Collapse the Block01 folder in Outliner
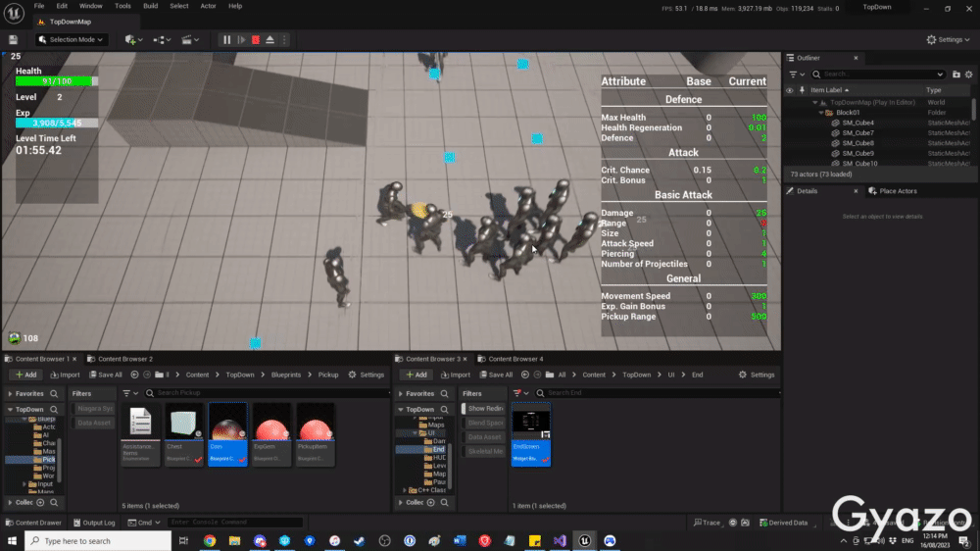The height and width of the screenshot is (551, 980). tap(821, 113)
